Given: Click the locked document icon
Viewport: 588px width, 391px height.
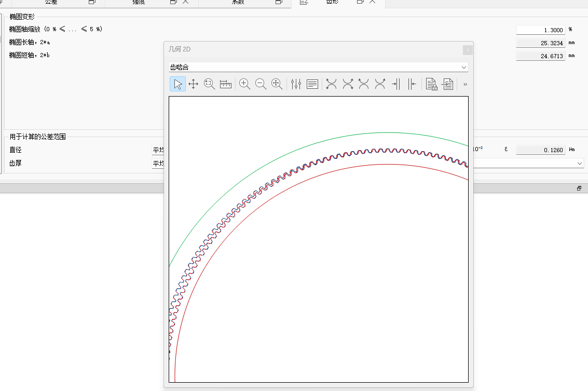Looking at the screenshot, I should point(431,84).
